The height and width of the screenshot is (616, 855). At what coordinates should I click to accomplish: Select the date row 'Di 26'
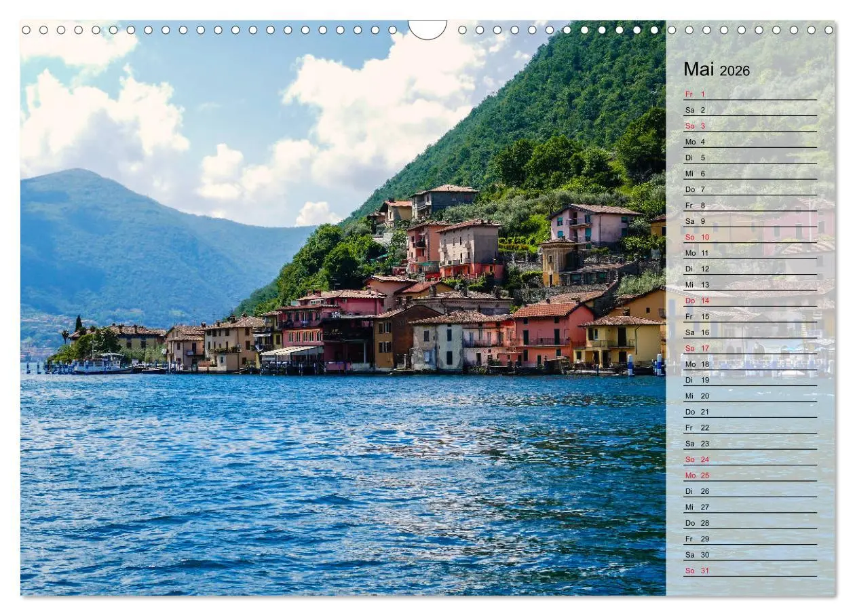[750, 491]
